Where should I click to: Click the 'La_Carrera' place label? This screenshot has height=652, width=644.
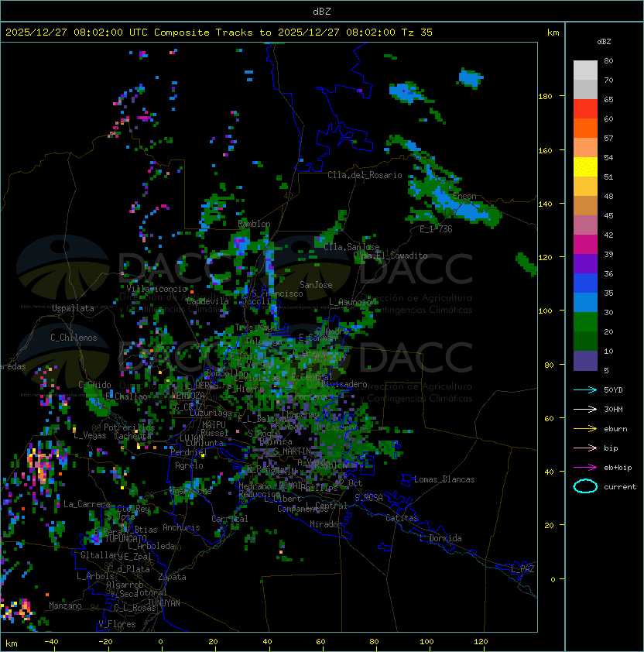click(x=87, y=504)
